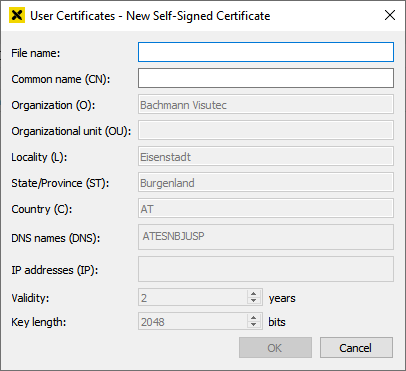The width and height of the screenshot is (406, 371).
Task: Focus the Common name (CN) field
Action: 266,78
